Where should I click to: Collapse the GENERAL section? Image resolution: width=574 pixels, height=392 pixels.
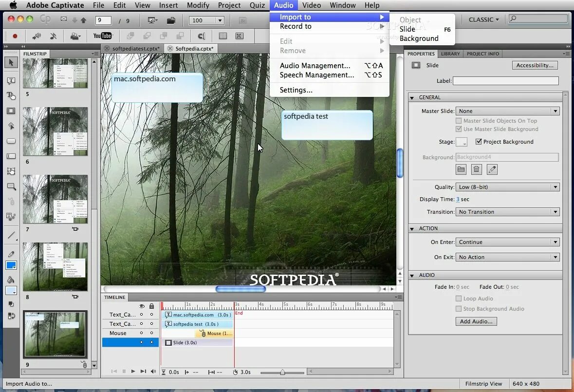pos(412,98)
